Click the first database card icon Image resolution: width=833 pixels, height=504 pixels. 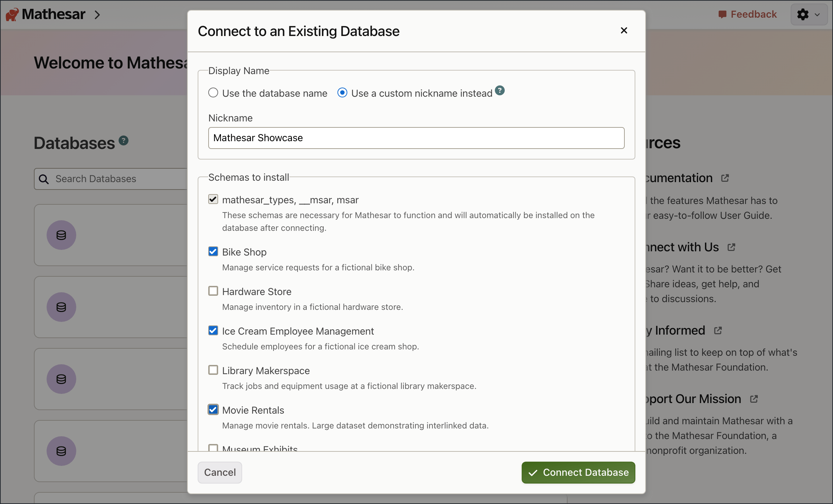click(x=61, y=235)
